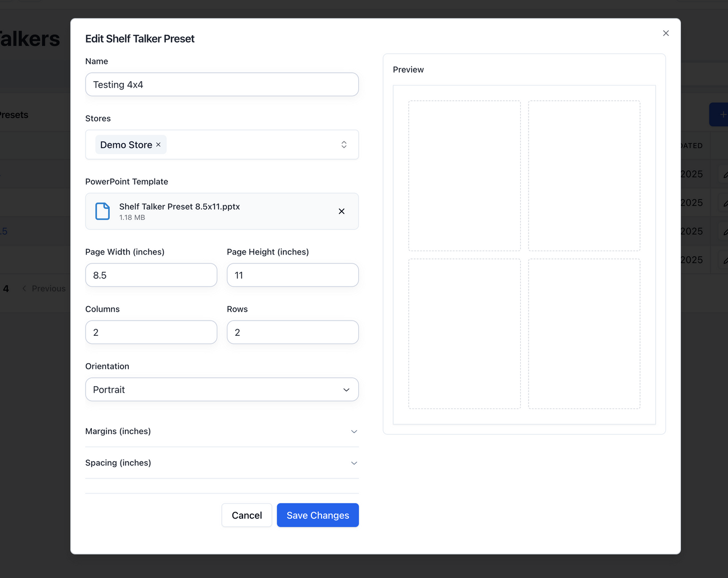
Task: Click the pptx file document icon
Action: click(102, 212)
